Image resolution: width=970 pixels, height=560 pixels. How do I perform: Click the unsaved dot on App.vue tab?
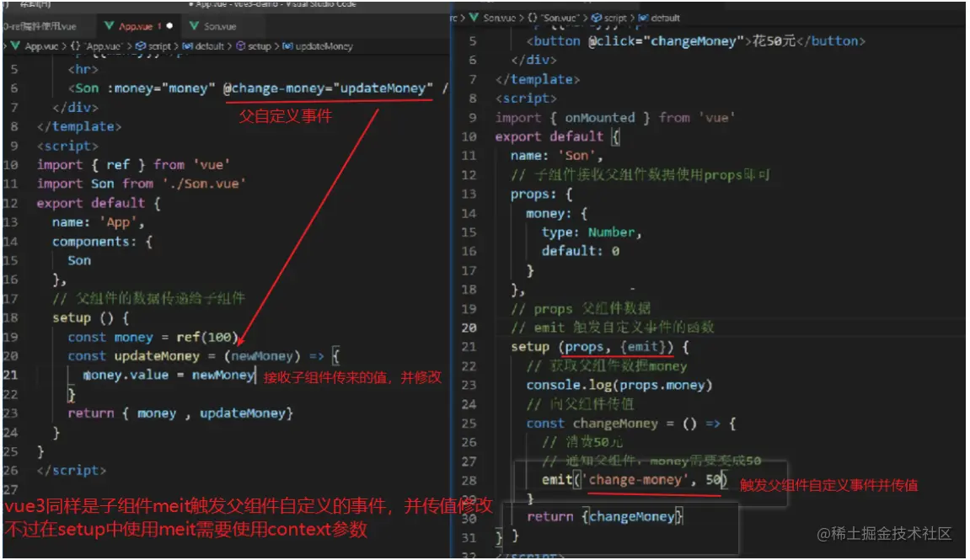coord(169,26)
